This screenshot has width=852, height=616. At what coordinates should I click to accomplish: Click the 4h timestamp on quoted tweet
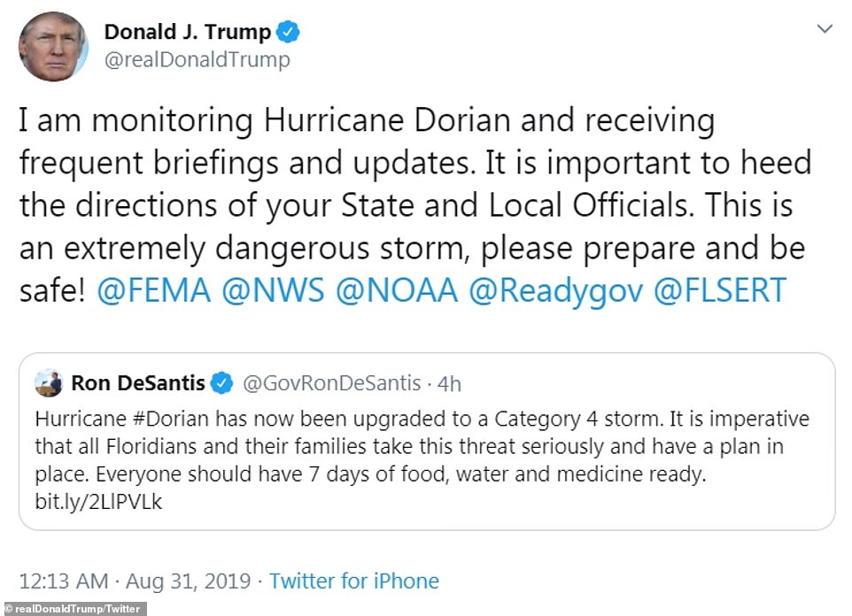449,383
